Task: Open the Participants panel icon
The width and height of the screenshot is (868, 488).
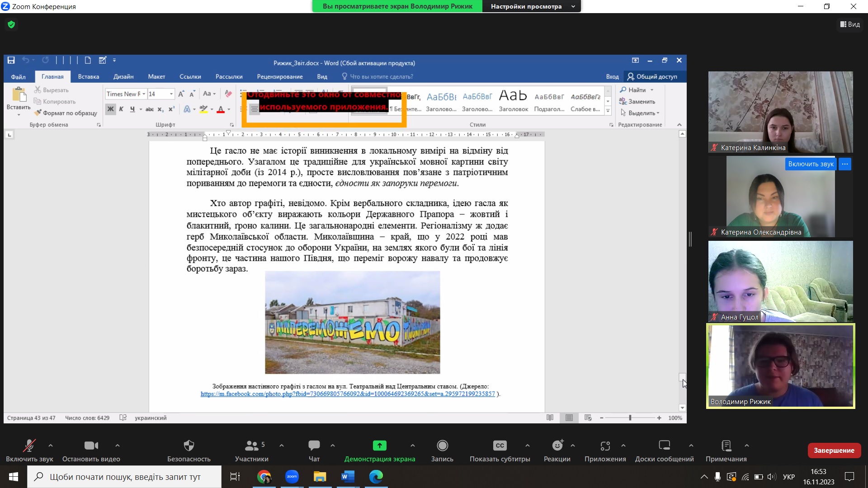Action: [251, 446]
